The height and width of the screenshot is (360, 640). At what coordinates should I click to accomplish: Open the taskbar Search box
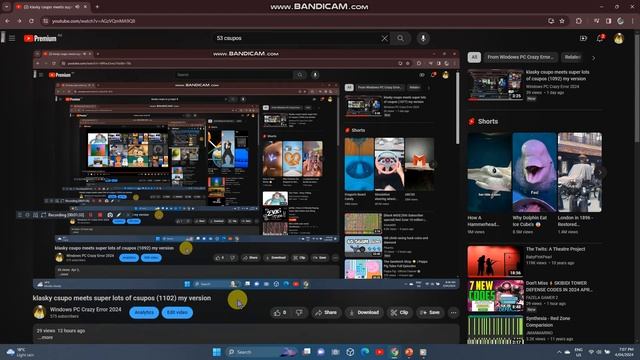click(261, 352)
